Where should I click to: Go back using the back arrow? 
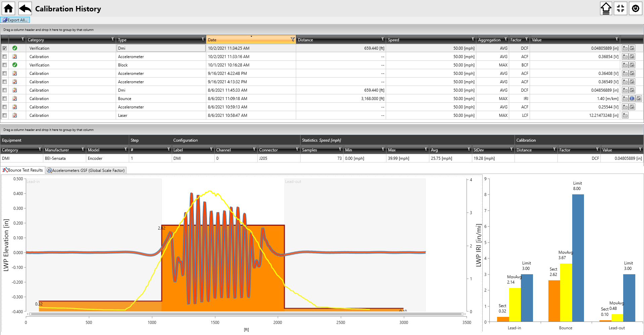pos(25,8)
